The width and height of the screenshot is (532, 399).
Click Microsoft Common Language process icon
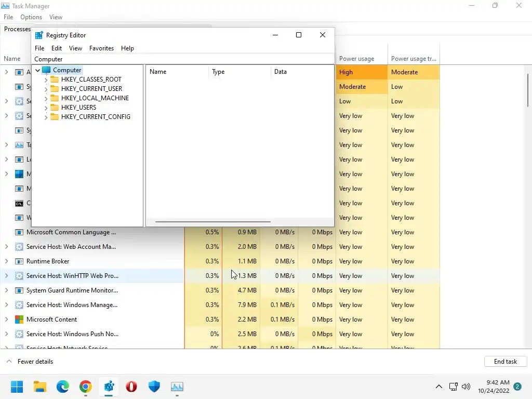[19, 232]
